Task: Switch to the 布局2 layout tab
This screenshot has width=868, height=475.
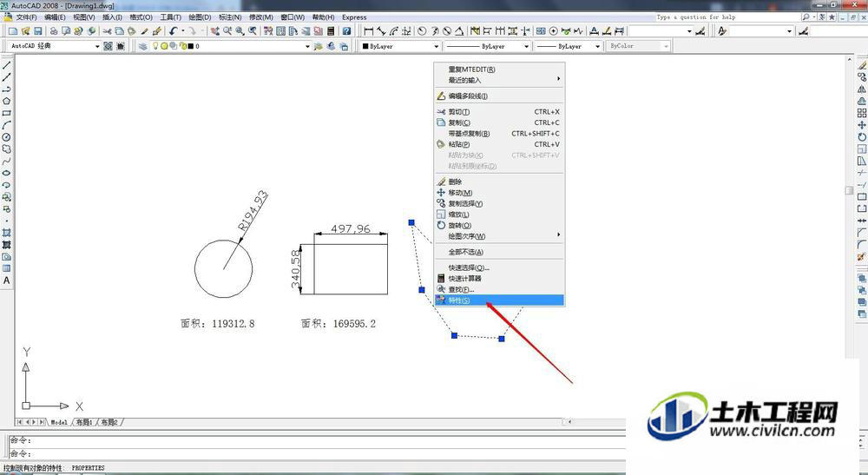Action: click(109, 422)
